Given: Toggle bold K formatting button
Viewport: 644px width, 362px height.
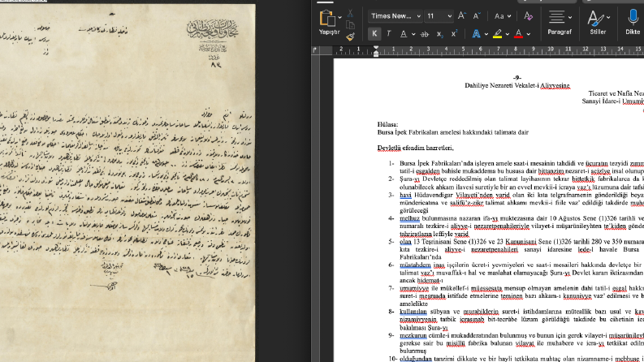Looking at the screenshot, I should click(374, 33).
